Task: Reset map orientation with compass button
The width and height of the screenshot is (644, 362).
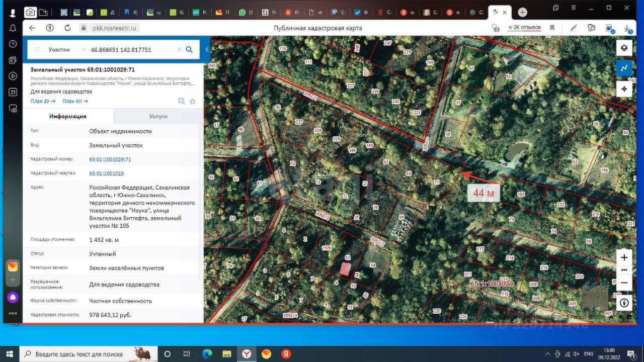Action: click(624, 303)
